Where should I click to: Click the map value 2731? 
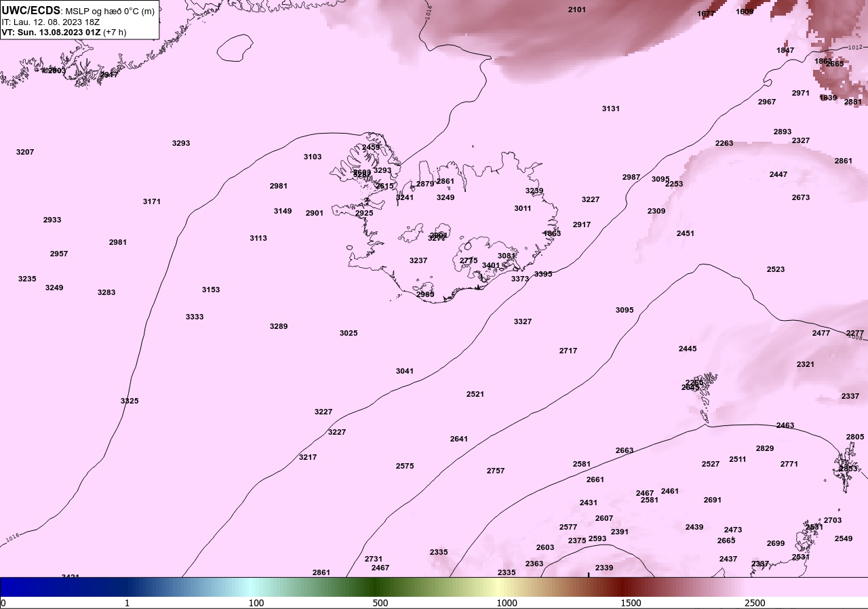(374, 559)
